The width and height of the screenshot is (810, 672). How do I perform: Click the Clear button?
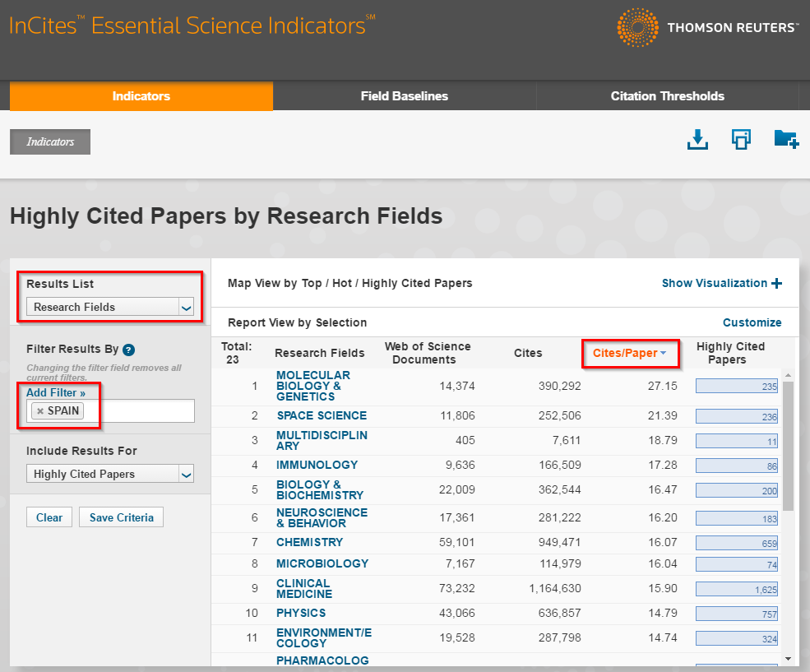[x=49, y=517]
